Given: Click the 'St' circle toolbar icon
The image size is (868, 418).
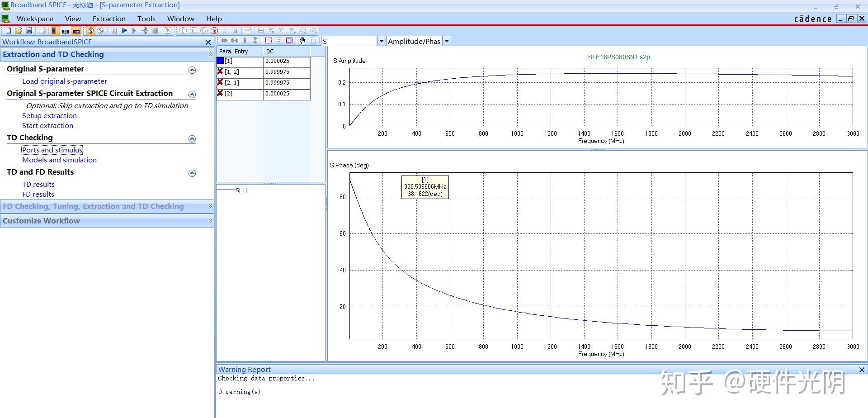Looking at the screenshot, I should coord(101,30).
